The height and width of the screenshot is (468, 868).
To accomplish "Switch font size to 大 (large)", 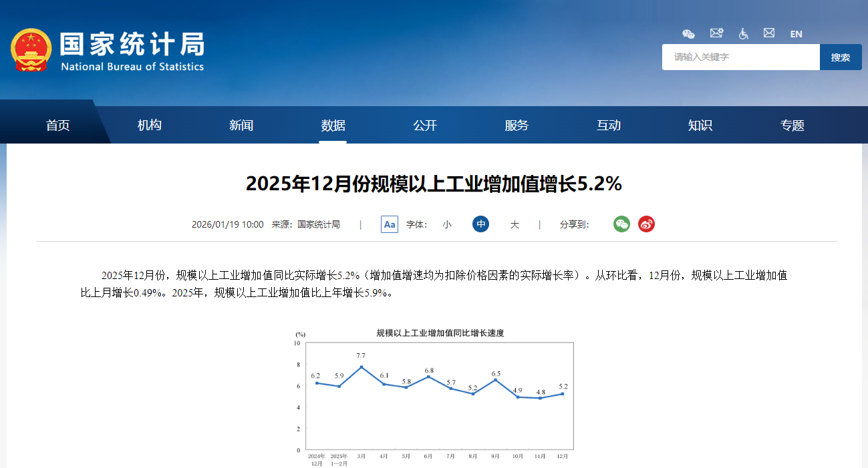I will [x=515, y=224].
